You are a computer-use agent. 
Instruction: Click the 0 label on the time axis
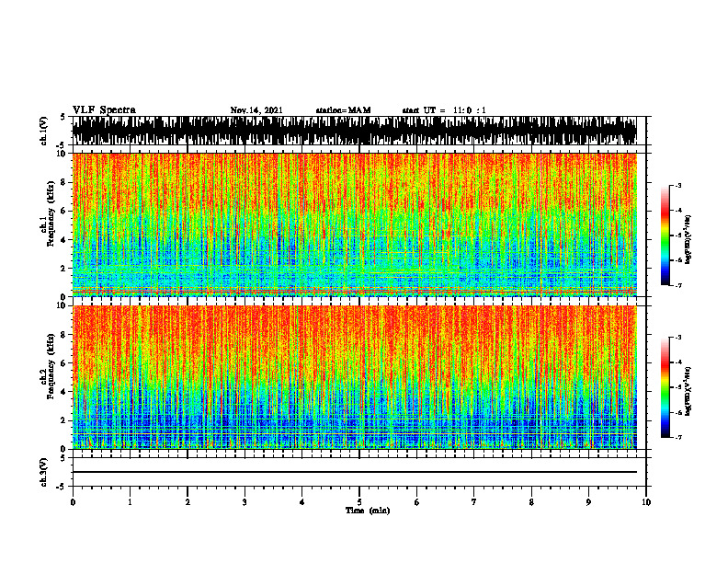pyautogui.click(x=73, y=502)
